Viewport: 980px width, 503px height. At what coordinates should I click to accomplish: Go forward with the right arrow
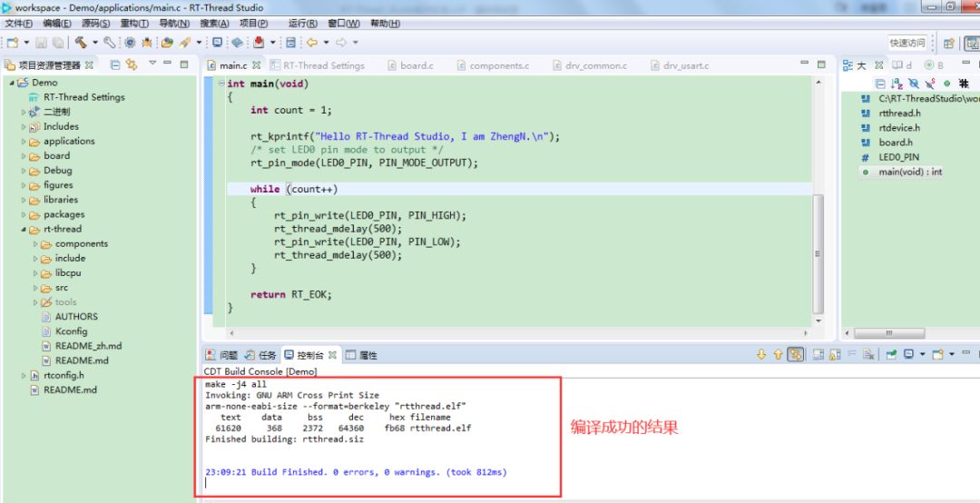340,43
